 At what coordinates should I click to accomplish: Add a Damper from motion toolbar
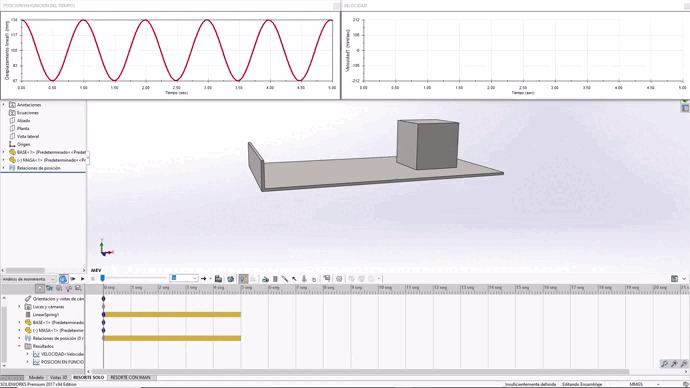click(x=285, y=279)
